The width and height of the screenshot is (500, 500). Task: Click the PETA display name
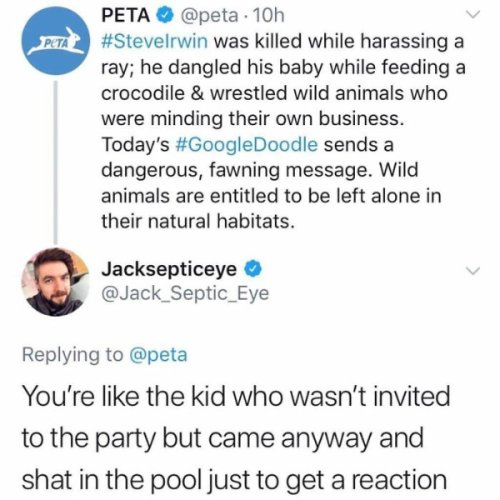tap(126, 15)
